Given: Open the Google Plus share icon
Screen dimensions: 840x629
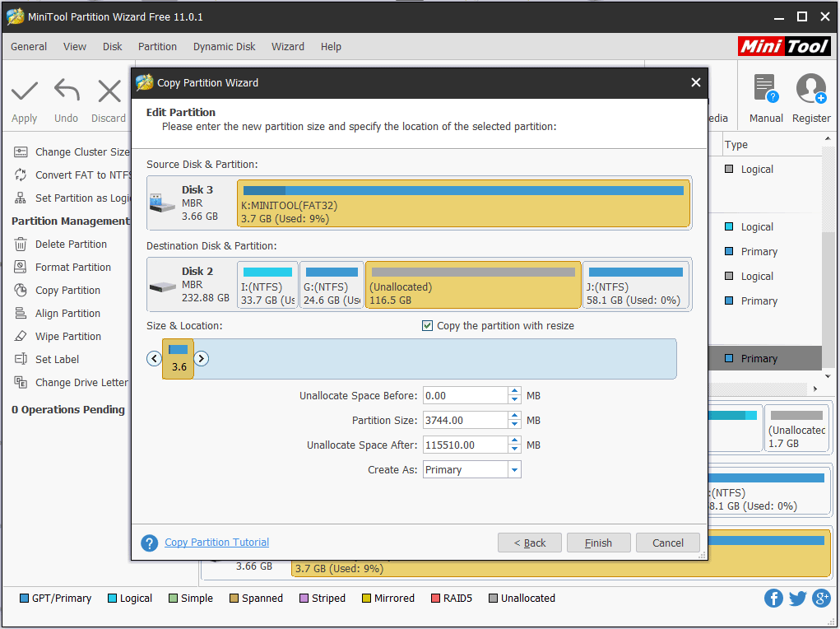Looking at the screenshot, I should coord(821,598).
